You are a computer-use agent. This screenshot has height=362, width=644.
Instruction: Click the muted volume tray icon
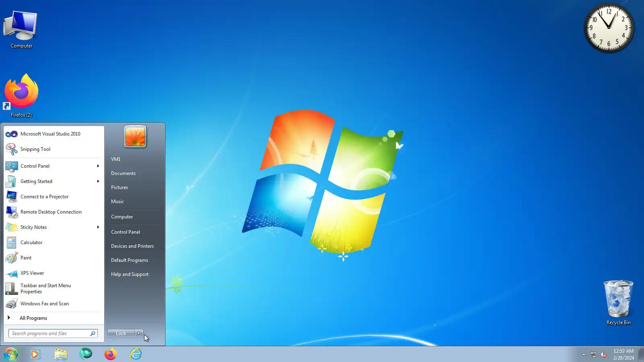[603, 354]
